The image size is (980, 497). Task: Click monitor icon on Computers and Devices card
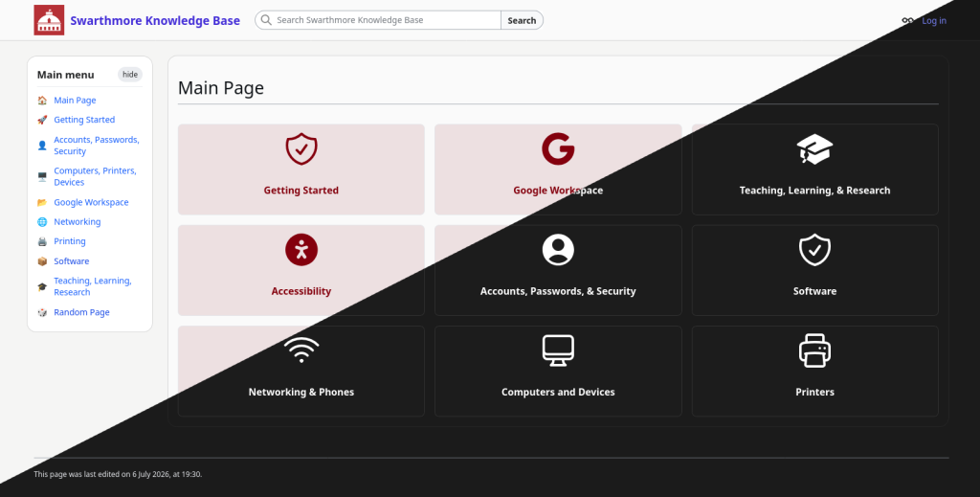pyautogui.click(x=558, y=350)
